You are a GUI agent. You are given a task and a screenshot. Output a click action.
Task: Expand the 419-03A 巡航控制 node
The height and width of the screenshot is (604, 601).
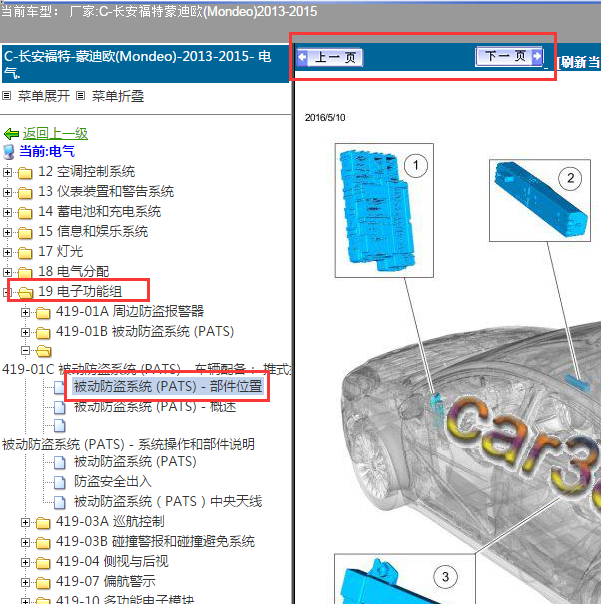tap(25, 522)
